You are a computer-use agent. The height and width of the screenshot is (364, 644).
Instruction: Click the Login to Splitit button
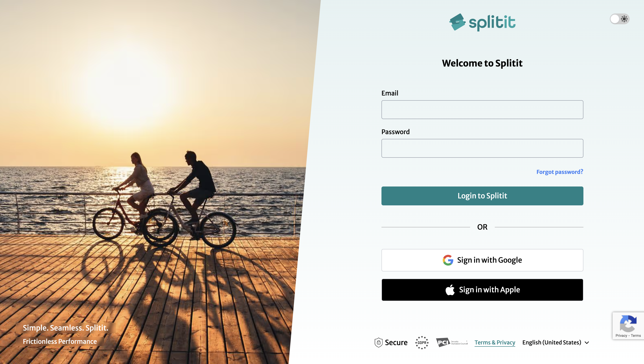tap(482, 196)
